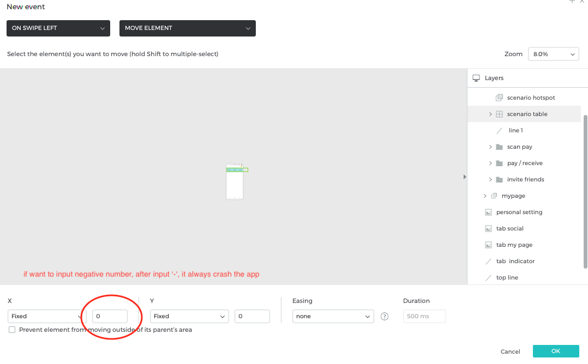Click the scenario hotspot layer icon
This screenshot has height=364, width=588.
pos(499,98)
